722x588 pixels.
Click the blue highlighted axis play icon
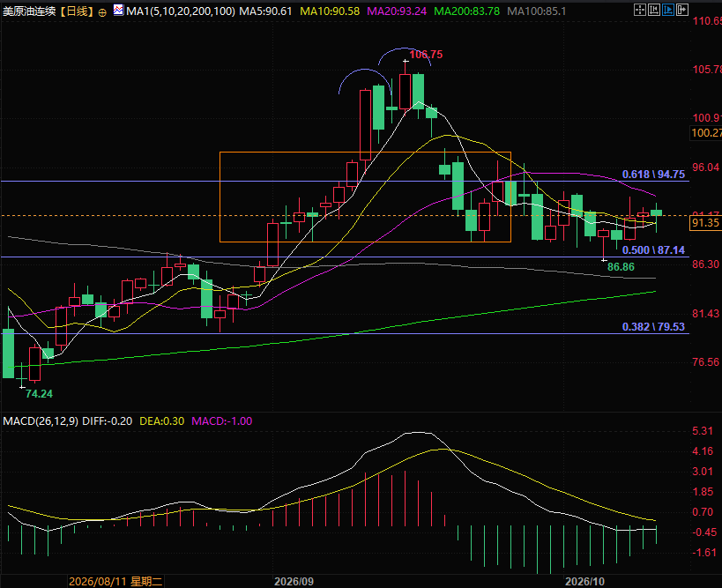pos(668,10)
